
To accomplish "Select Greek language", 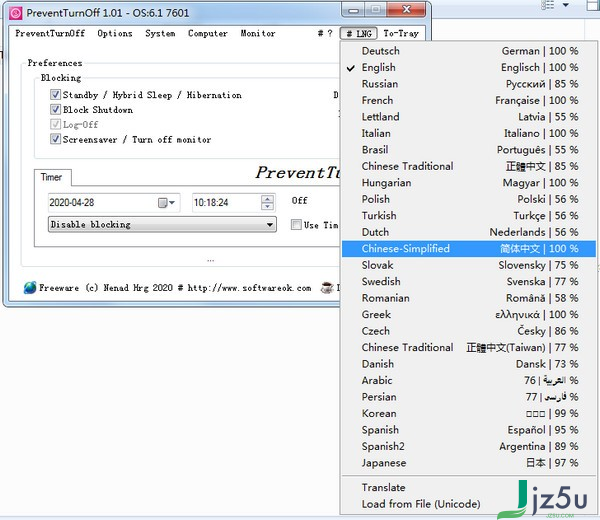I will click(x=468, y=314).
